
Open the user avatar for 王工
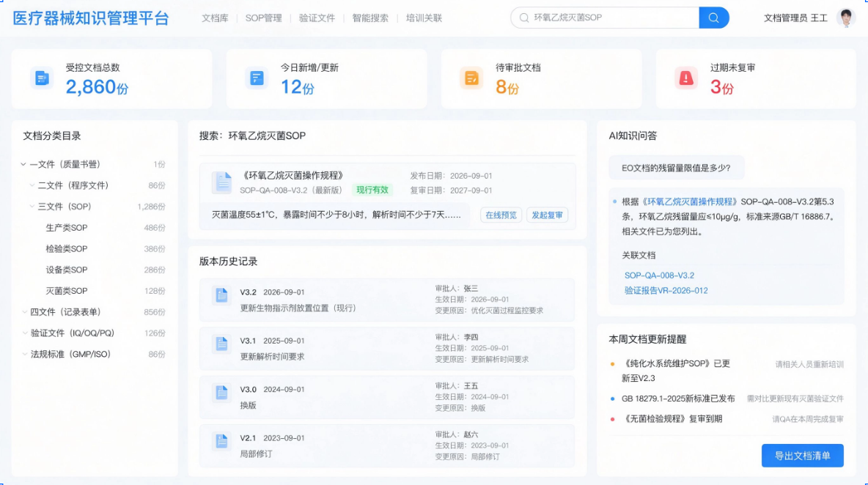pyautogui.click(x=845, y=18)
